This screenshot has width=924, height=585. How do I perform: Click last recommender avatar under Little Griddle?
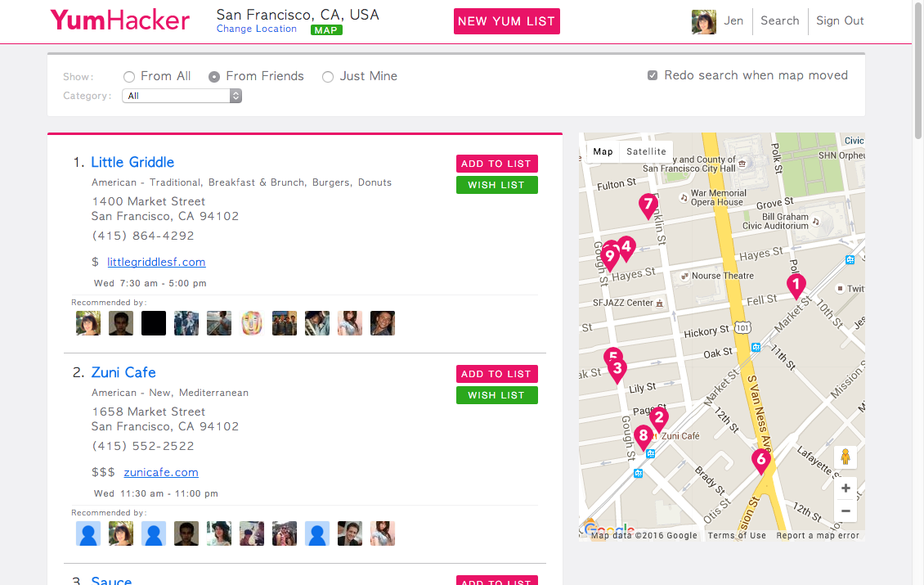tap(383, 323)
